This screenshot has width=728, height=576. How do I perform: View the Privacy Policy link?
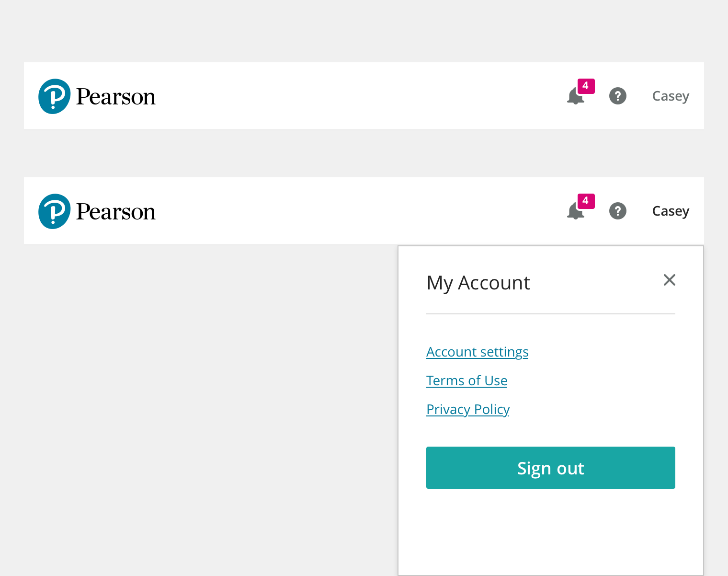tap(467, 410)
